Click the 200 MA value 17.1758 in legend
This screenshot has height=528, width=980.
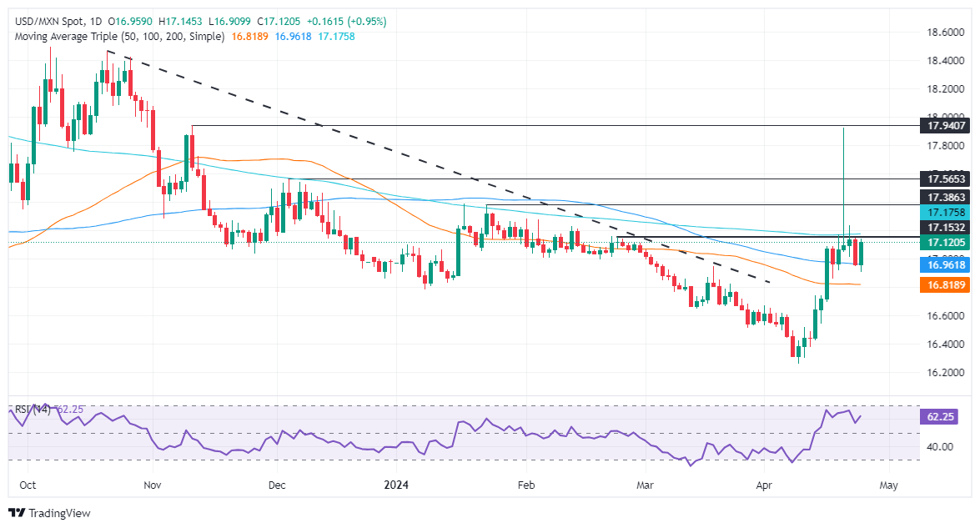(336, 36)
